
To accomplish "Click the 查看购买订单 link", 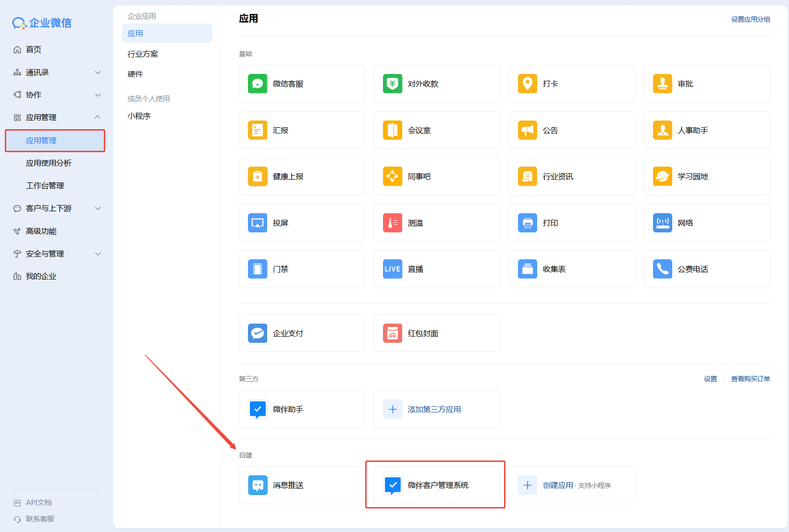I will coord(751,379).
